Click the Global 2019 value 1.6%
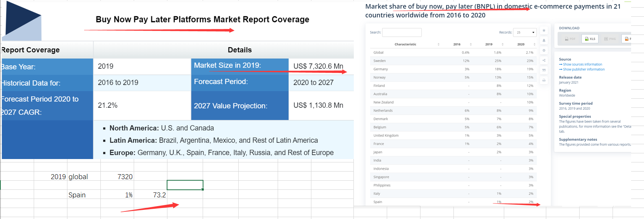The height and width of the screenshot is (219, 644). pyautogui.click(x=497, y=52)
